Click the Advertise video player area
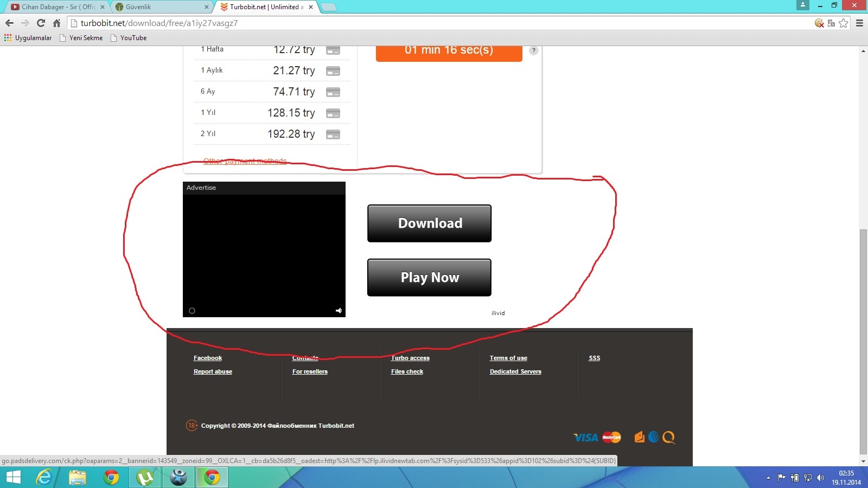The height and width of the screenshot is (488, 868). click(x=264, y=249)
